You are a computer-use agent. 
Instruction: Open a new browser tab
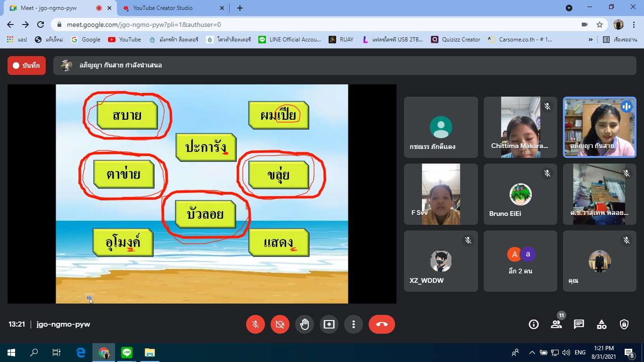(x=240, y=8)
